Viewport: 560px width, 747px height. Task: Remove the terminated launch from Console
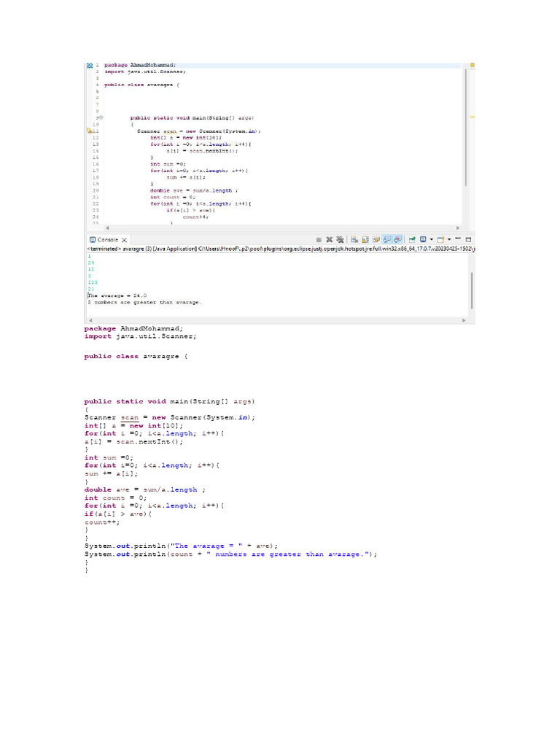tap(330, 239)
